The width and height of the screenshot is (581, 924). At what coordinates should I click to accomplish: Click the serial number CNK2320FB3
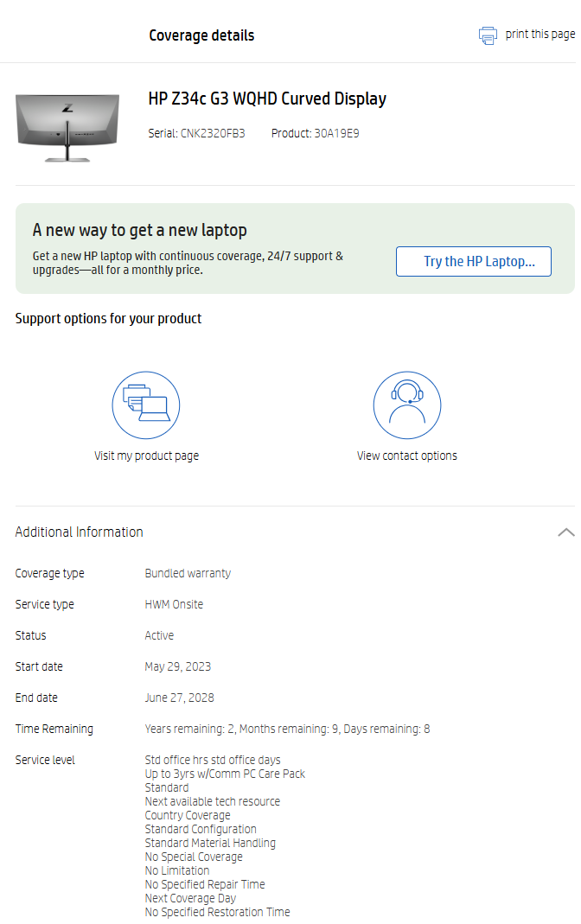(213, 133)
